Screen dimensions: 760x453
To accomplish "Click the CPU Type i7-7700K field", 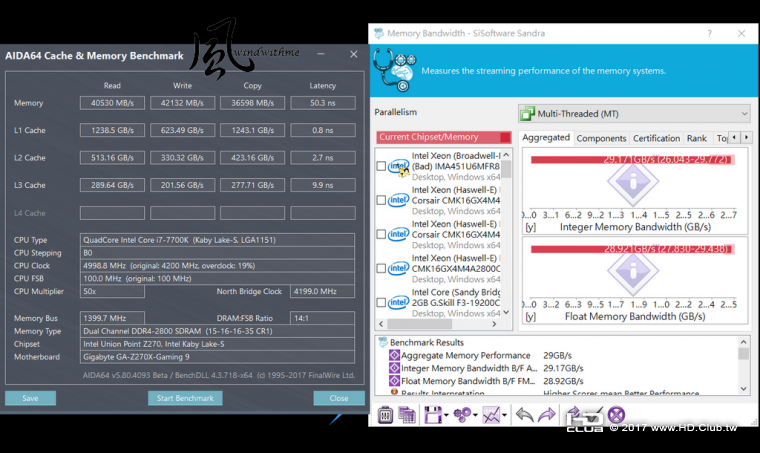I will [217, 240].
